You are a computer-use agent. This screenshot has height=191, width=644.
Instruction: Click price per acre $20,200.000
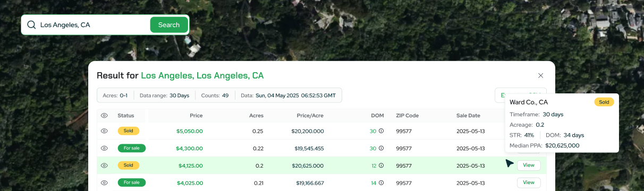pyautogui.click(x=308, y=131)
